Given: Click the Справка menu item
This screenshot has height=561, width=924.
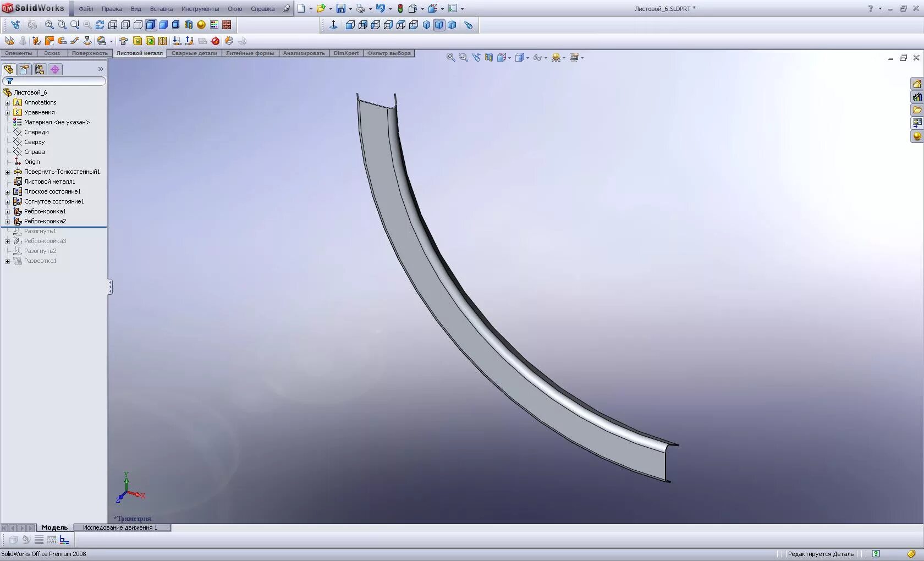Looking at the screenshot, I should click(262, 9).
